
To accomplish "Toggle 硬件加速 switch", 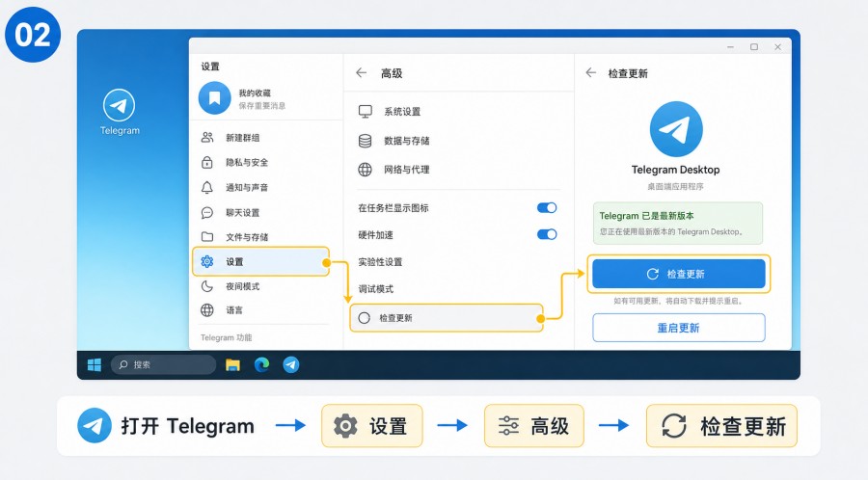I will point(547,234).
